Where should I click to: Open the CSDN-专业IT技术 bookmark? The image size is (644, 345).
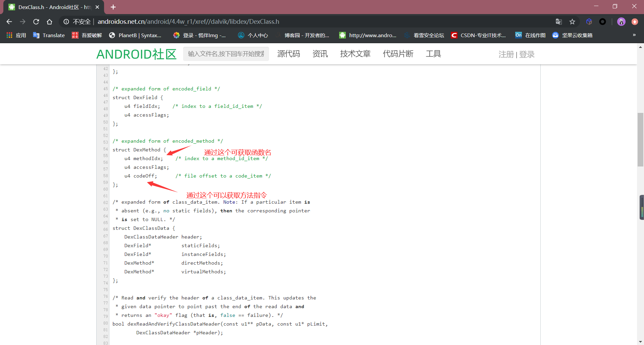[x=478, y=35]
